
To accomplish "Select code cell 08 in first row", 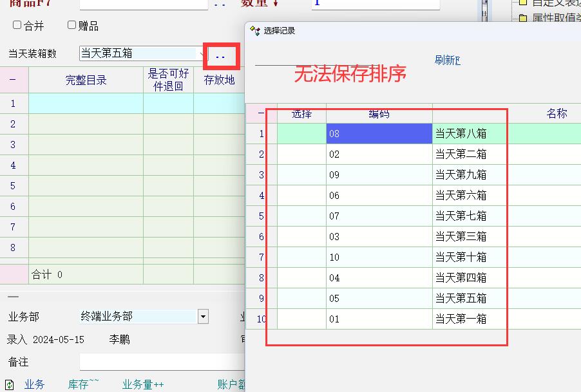I will pyautogui.click(x=379, y=134).
